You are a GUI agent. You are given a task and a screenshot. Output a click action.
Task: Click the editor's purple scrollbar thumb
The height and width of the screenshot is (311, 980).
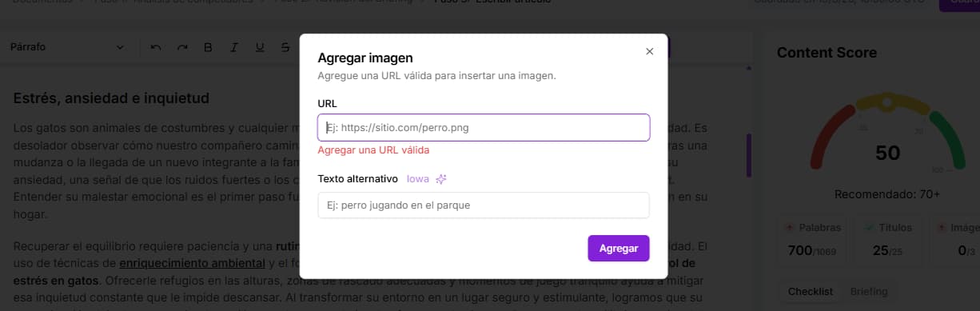coord(749,155)
